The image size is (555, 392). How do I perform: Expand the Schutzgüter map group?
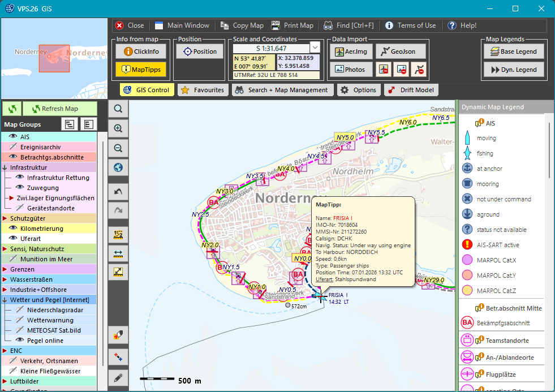point(5,218)
